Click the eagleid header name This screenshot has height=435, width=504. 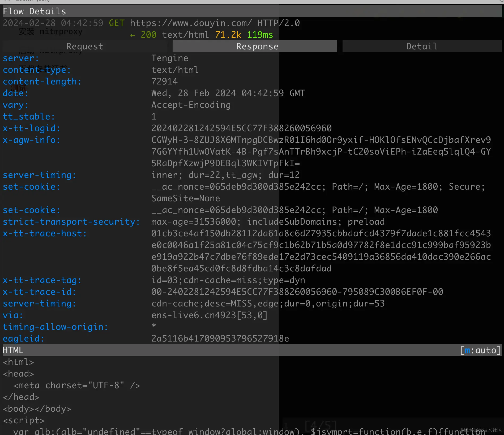[23, 339]
